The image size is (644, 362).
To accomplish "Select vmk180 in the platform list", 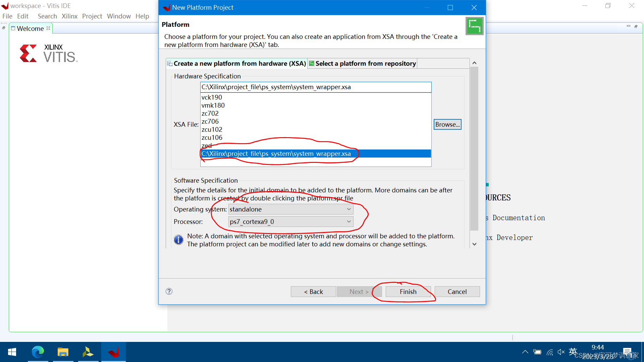I will click(x=316, y=105).
